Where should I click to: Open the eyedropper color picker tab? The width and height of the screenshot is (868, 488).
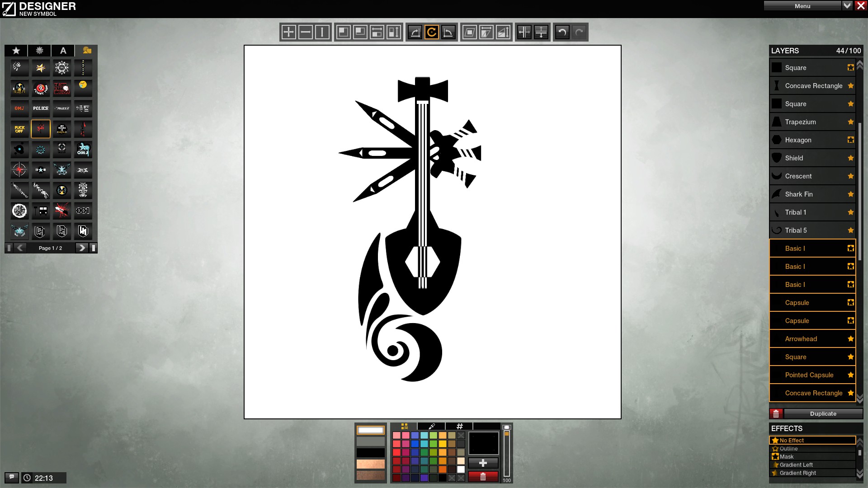(x=432, y=426)
